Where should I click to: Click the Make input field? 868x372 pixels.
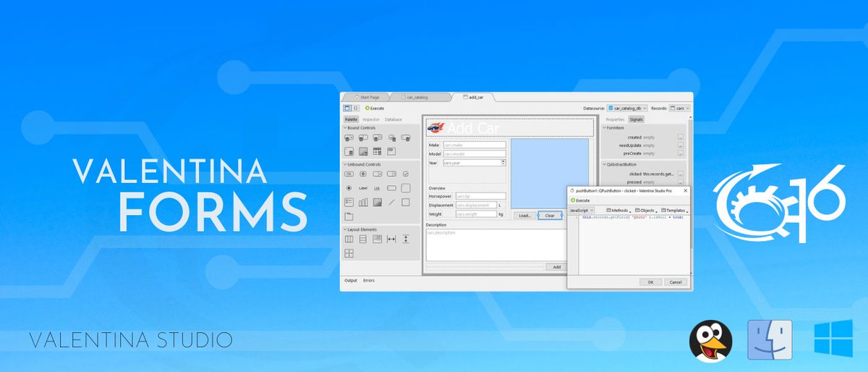(x=475, y=145)
